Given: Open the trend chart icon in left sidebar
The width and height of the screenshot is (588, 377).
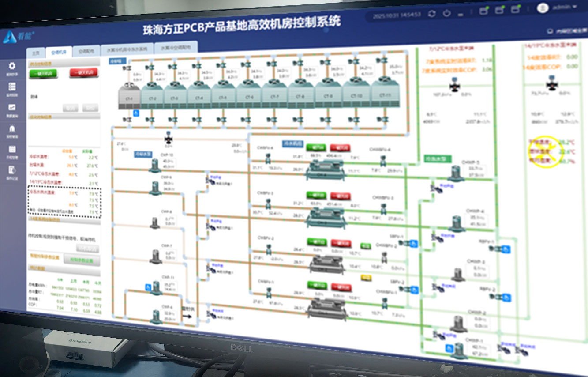Looking at the screenshot, I should pos(12,108).
